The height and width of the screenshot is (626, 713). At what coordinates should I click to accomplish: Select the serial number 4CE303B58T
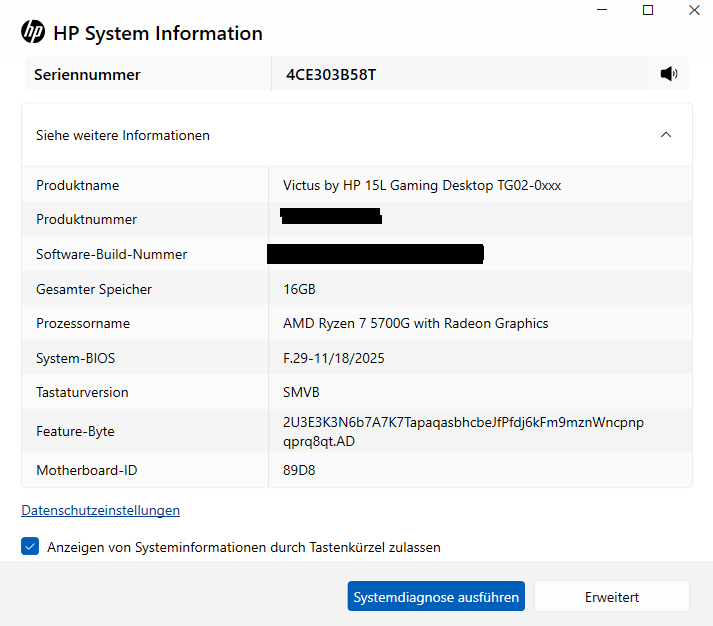[x=331, y=75]
